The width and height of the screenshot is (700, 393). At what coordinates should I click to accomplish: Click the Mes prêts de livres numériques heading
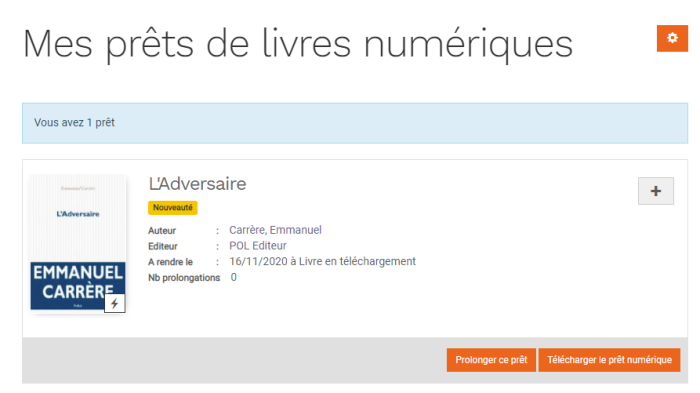(298, 44)
